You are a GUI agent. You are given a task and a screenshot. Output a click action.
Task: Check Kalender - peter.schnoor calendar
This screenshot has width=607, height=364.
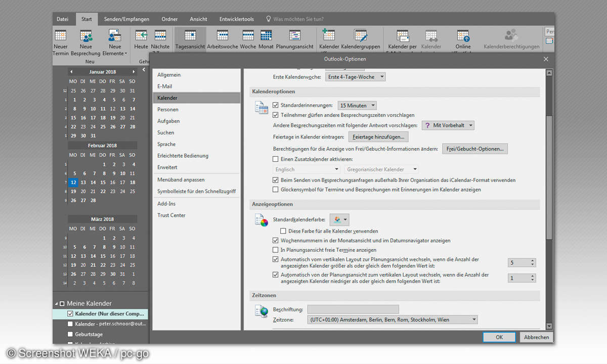[70, 324]
